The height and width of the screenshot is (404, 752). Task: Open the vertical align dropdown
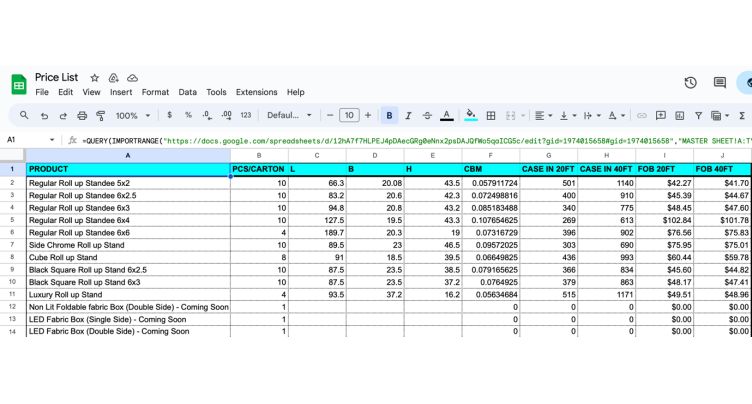pos(568,116)
